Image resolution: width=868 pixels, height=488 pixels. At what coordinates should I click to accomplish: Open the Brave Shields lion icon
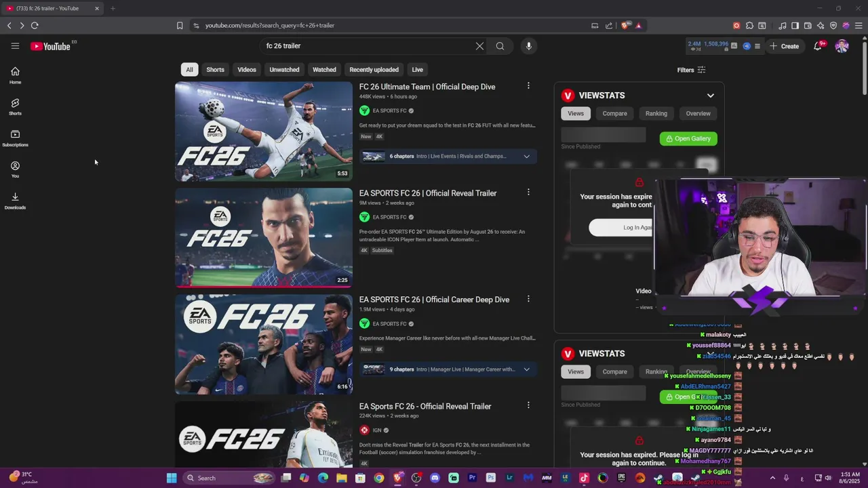[625, 25]
